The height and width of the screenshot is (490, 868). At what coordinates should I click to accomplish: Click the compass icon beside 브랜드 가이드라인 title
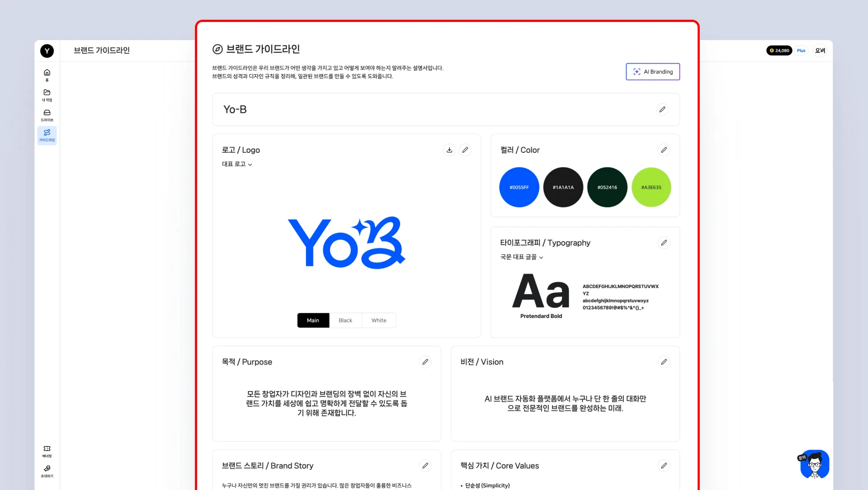point(217,49)
